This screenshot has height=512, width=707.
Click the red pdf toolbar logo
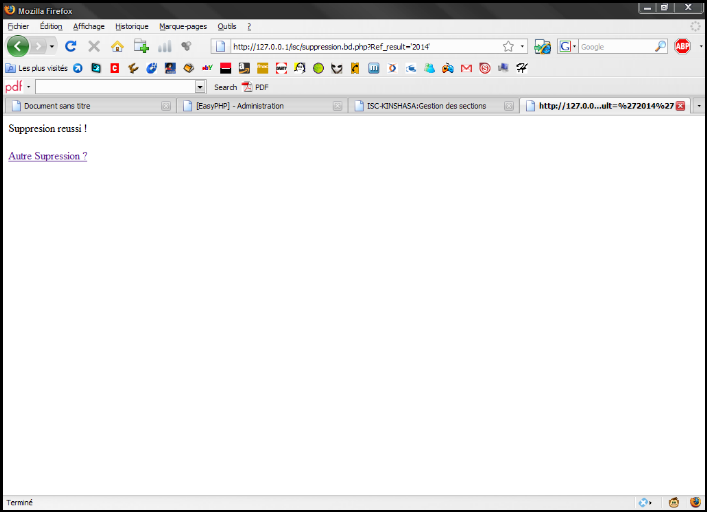point(14,87)
